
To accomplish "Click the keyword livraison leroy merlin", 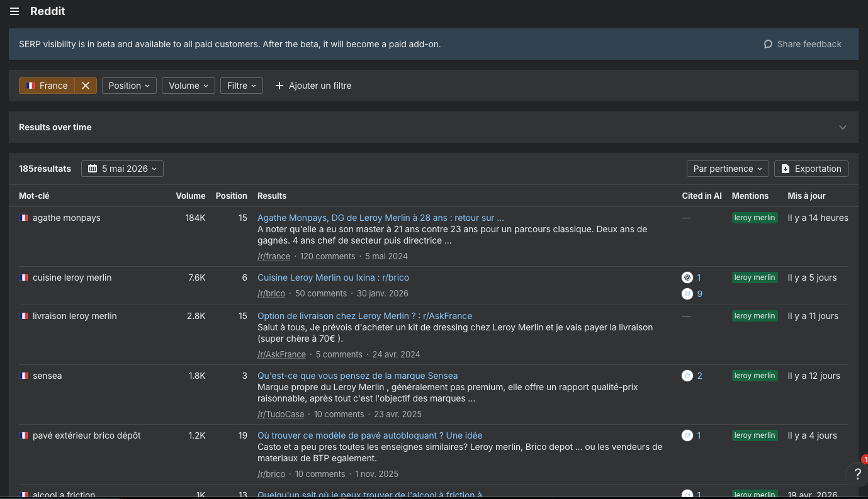I will point(75,316).
